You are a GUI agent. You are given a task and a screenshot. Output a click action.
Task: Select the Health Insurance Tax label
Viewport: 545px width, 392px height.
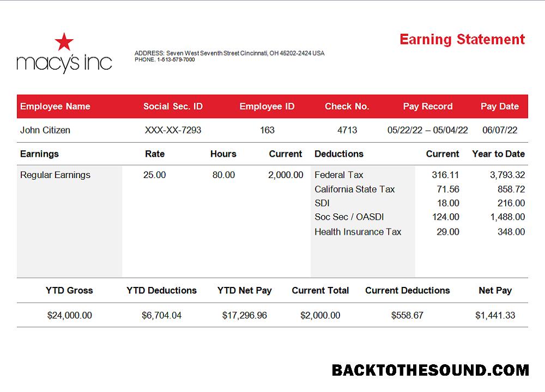[x=358, y=232]
